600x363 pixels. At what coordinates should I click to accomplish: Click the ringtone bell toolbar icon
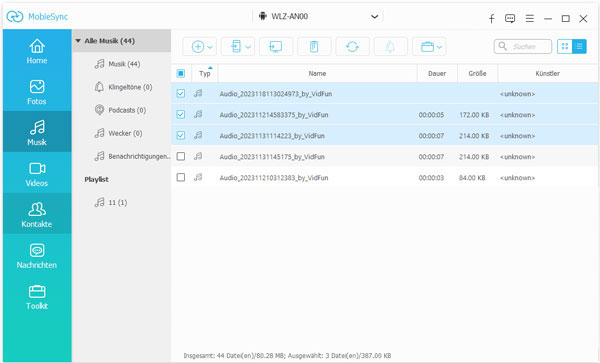point(390,47)
